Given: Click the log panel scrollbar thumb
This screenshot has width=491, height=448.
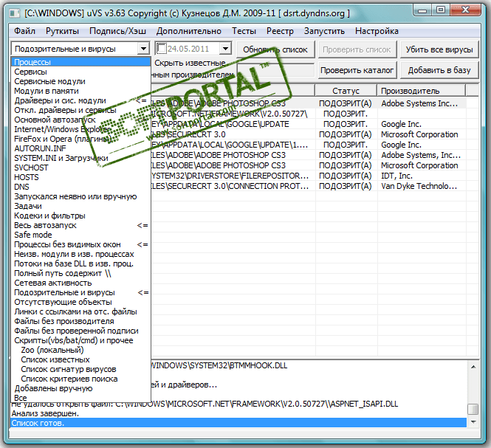Looking at the screenshot, I should (x=473, y=409).
